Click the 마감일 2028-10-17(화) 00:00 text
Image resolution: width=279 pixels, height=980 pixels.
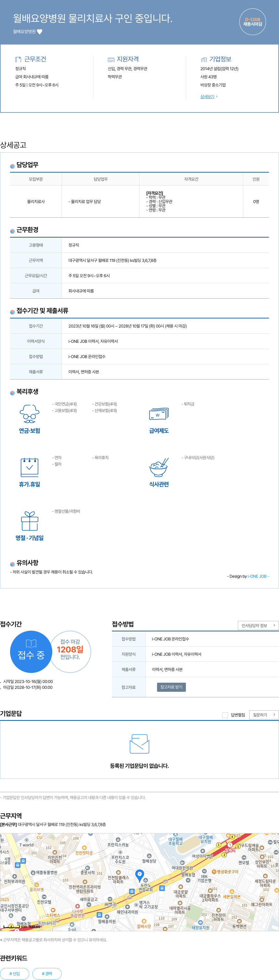click(x=28, y=688)
